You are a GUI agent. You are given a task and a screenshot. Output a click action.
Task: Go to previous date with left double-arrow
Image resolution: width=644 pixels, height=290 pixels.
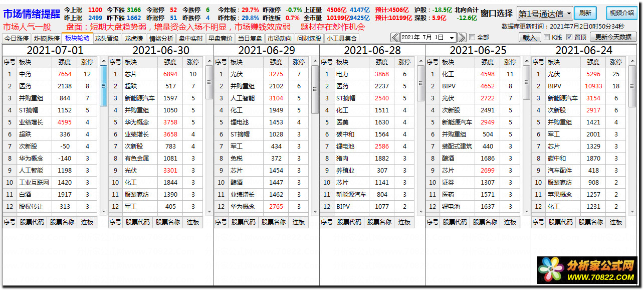395,38
